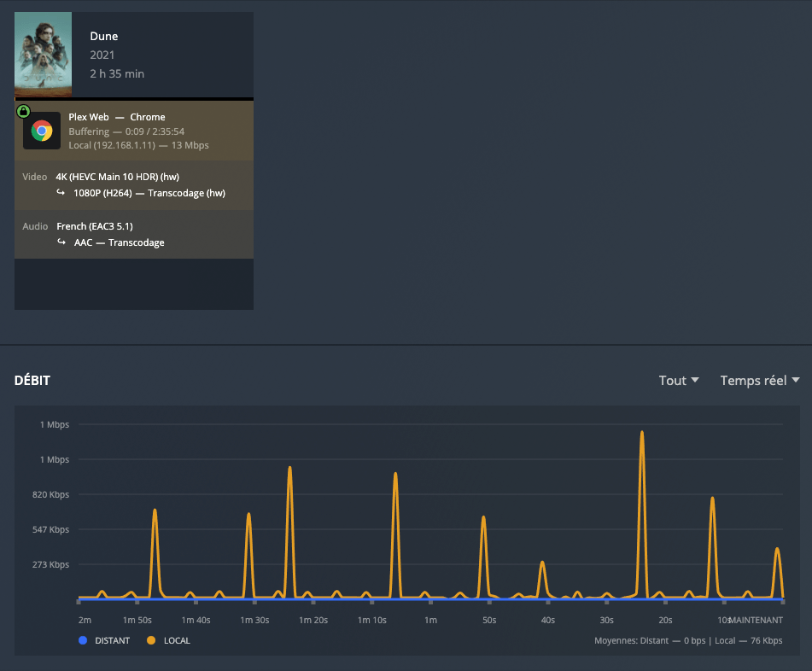Image resolution: width=812 pixels, height=671 pixels.
Task: Click the Chrome browser icon
Action: (42, 131)
